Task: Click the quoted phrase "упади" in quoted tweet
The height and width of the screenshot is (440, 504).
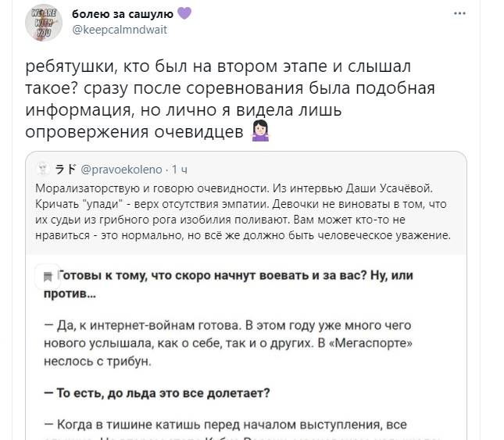Action: pyautogui.click(x=91, y=204)
